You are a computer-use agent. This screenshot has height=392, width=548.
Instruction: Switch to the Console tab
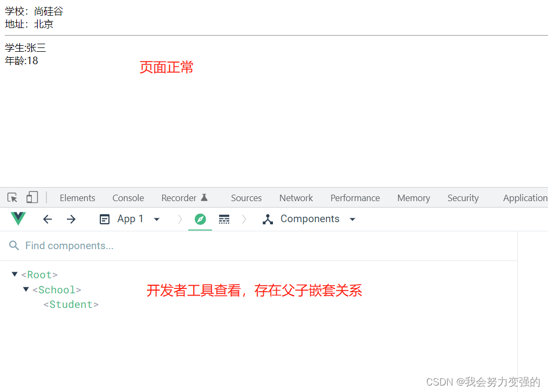click(128, 197)
